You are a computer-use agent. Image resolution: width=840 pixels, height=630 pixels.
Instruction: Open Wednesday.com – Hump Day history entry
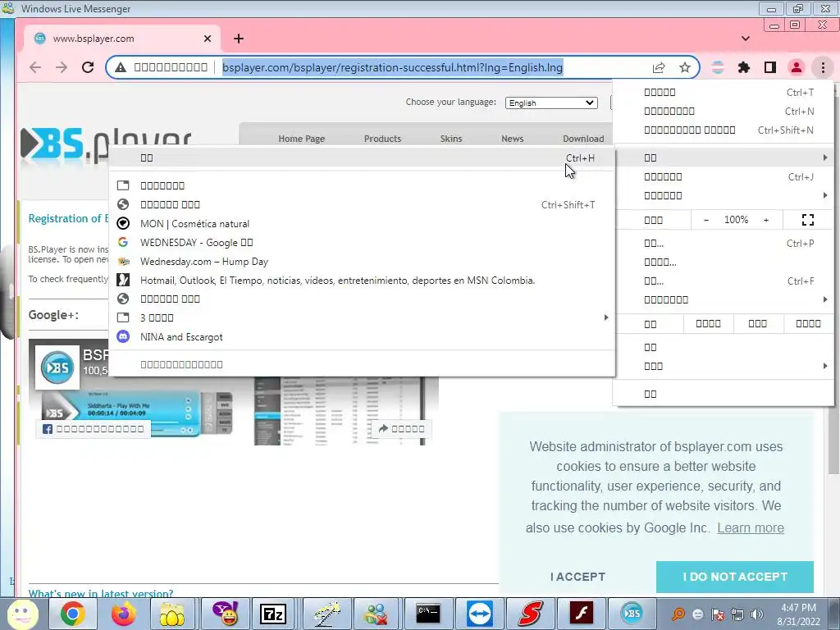click(x=362, y=262)
